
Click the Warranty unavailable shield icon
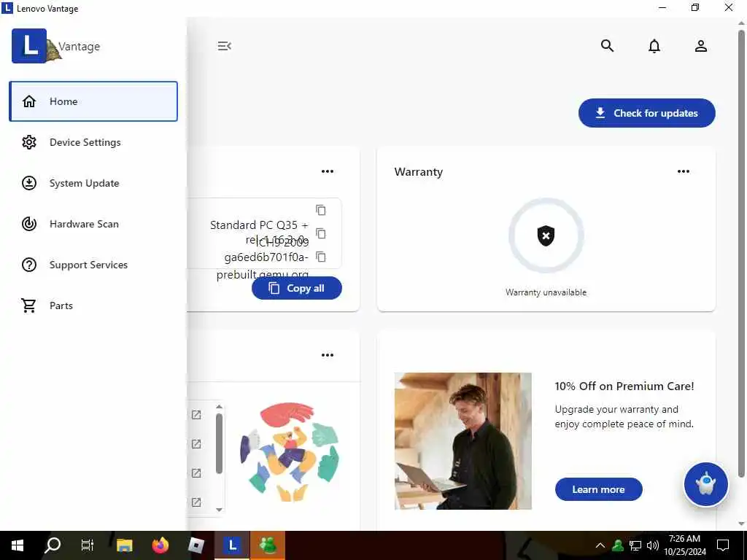click(x=546, y=236)
